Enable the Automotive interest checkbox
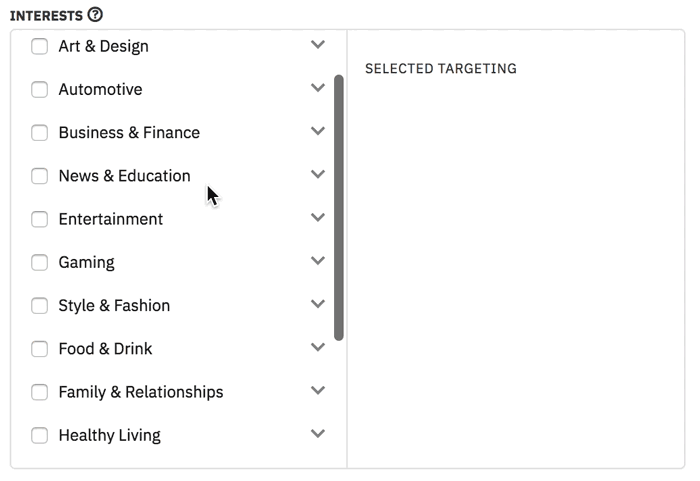 40,89
